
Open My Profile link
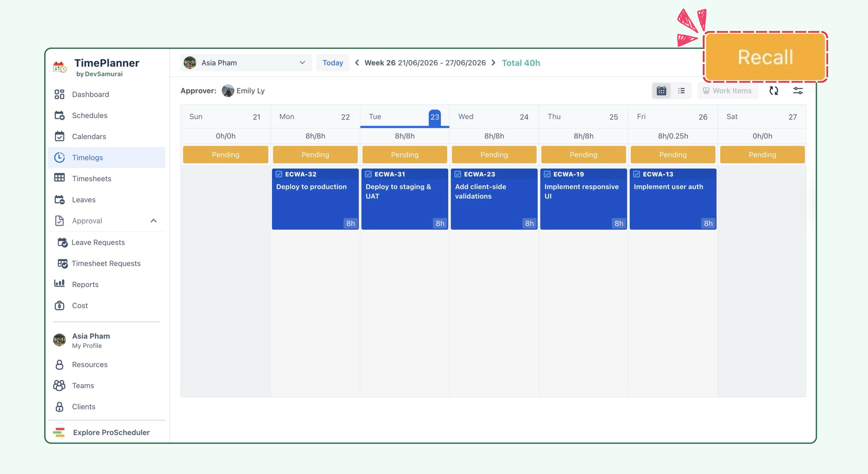coord(87,346)
